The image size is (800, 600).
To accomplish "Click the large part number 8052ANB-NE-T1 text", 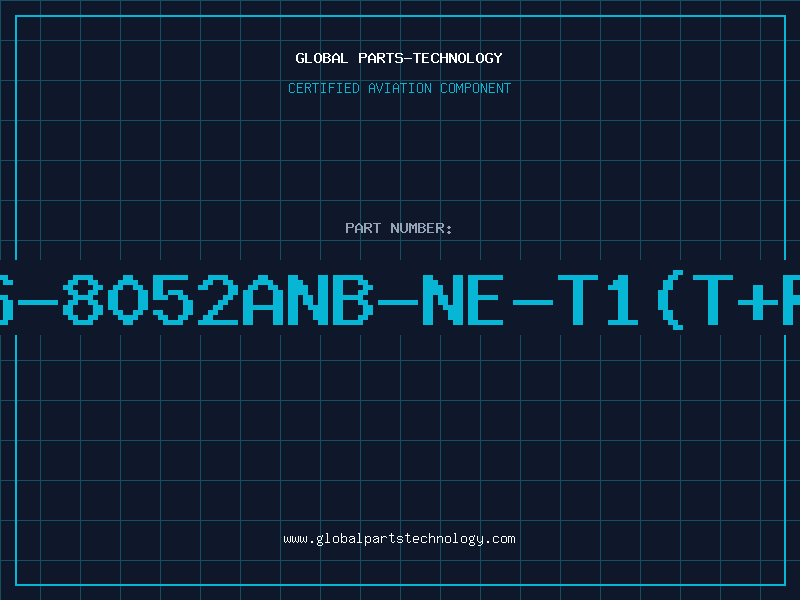I will [400, 300].
